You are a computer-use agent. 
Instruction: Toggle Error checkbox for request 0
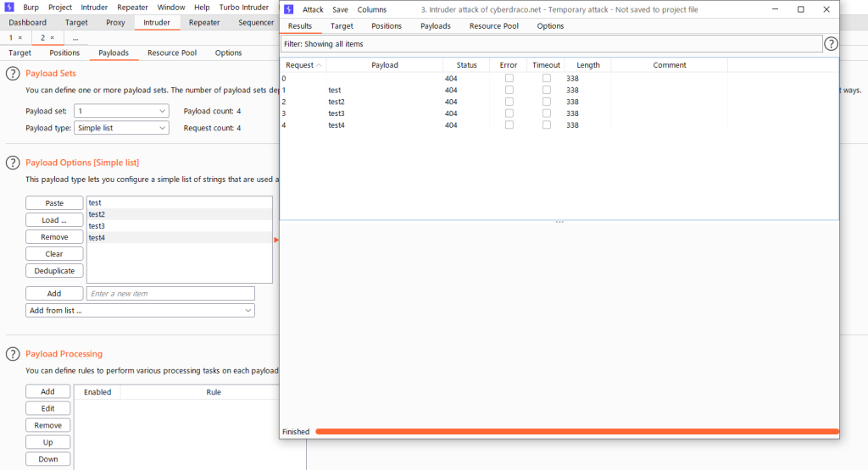509,78
